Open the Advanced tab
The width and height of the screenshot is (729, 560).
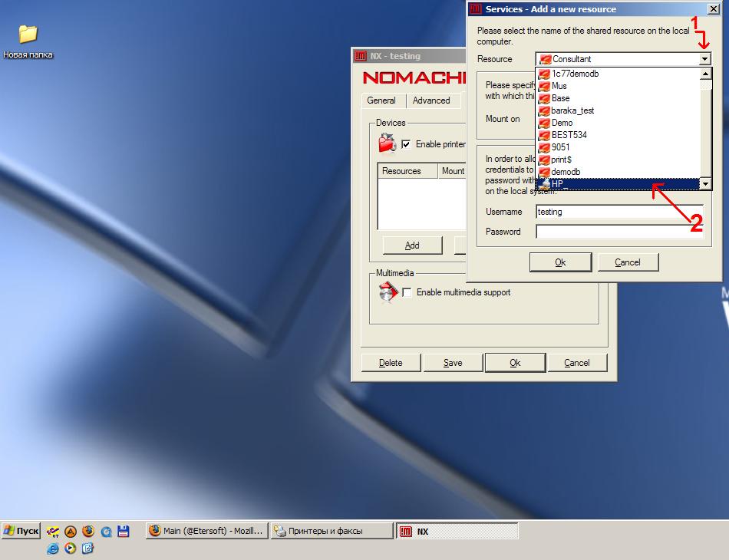click(431, 100)
